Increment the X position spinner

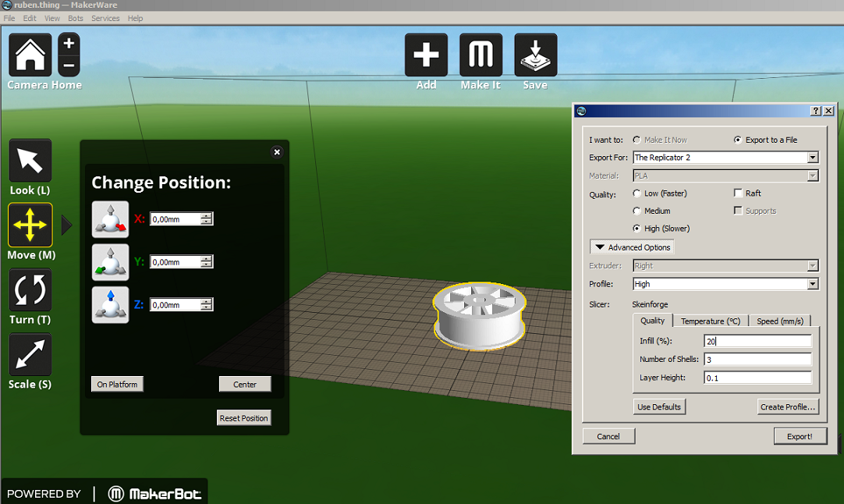click(x=206, y=216)
